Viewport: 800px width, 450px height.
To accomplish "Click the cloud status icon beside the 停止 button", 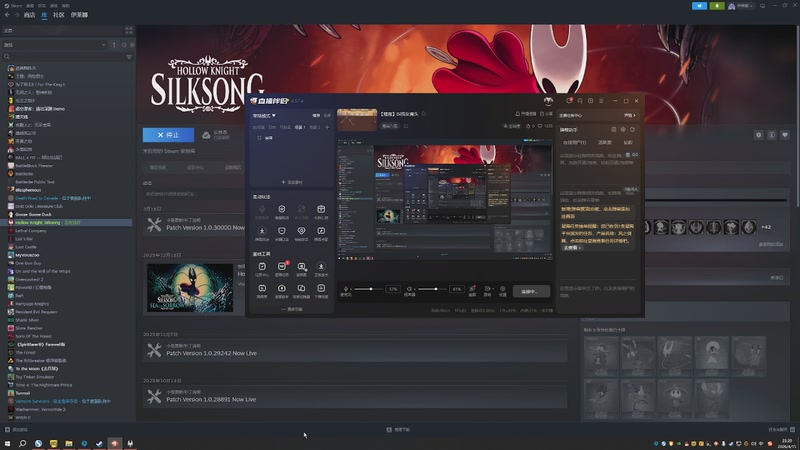I will pyautogui.click(x=206, y=135).
